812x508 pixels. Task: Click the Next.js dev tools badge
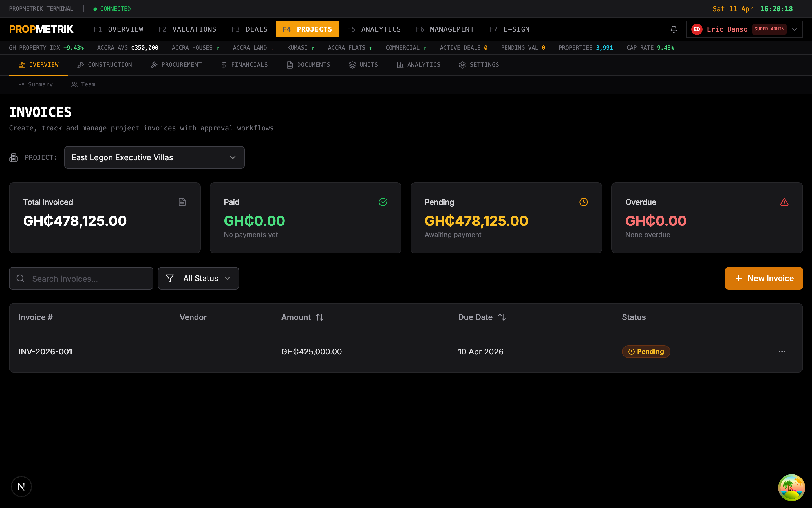pyautogui.click(x=21, y=486)
